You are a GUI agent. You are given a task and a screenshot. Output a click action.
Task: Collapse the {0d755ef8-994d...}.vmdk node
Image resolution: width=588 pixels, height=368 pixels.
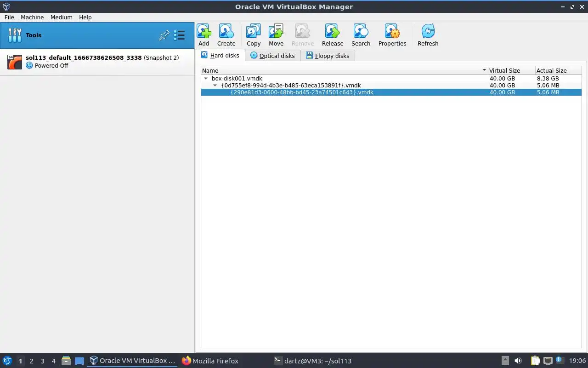pyautogui.click(x=215, y=86)
